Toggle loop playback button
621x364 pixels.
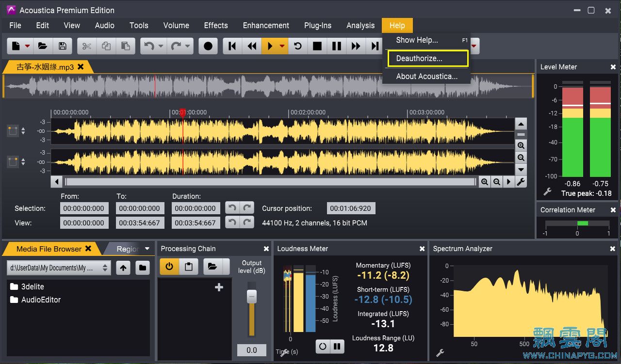click(x=298, y=46)
